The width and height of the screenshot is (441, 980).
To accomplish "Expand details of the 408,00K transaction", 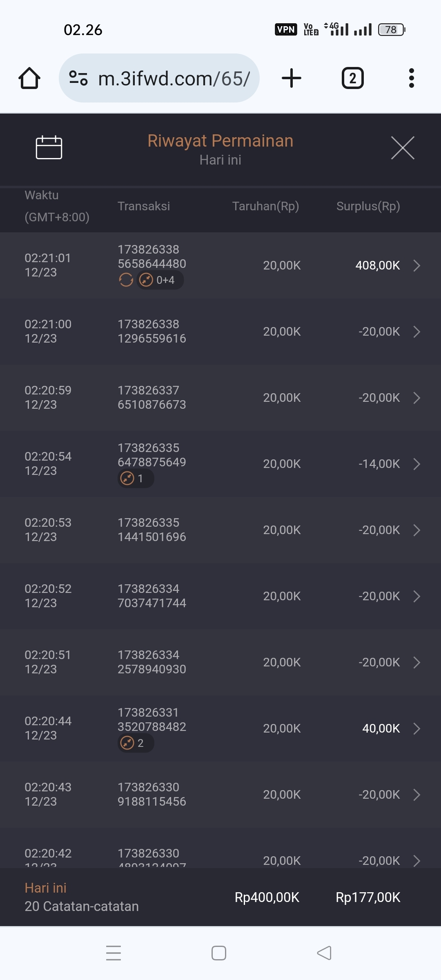I will pos(416,265).
